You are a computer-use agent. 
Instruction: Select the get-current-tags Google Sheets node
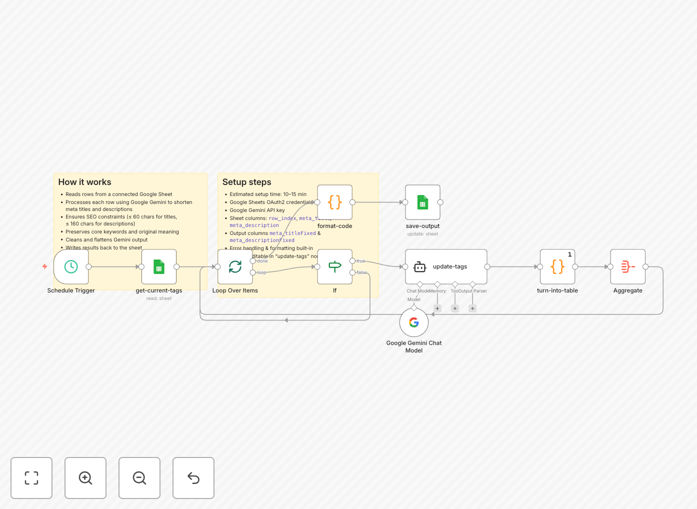click(159, 267)
